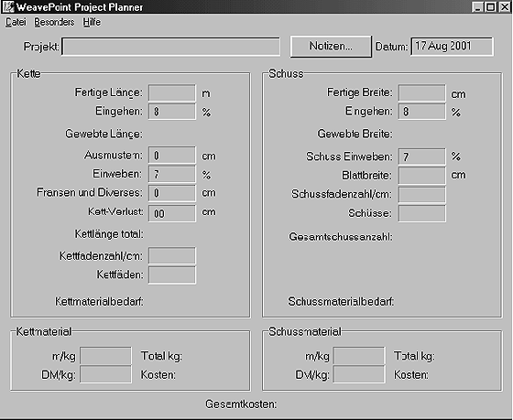Screen dimensions: 513x420
Task: Click the Kettfäden input field
Action: (x=172, y=275)
